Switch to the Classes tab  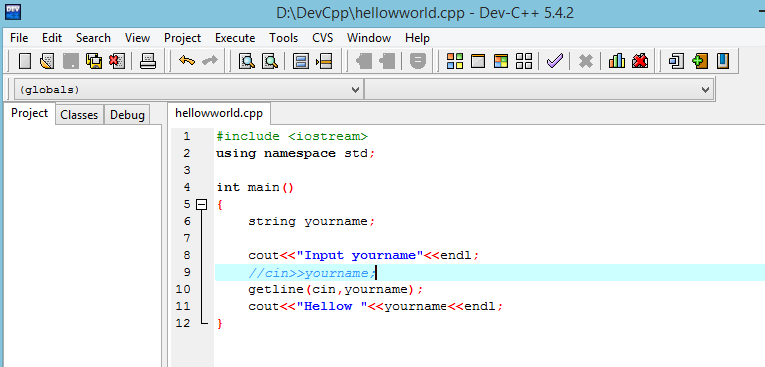79,115
